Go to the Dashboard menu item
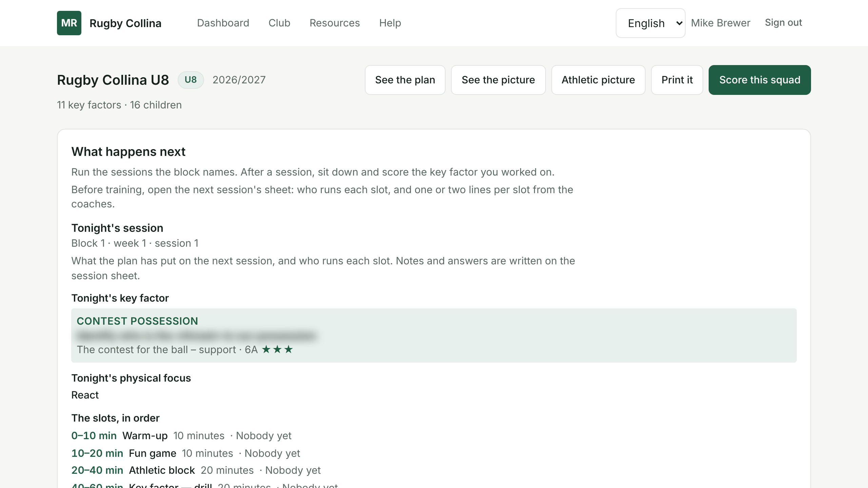Screen dimensions: 868x488 [223, 23]
